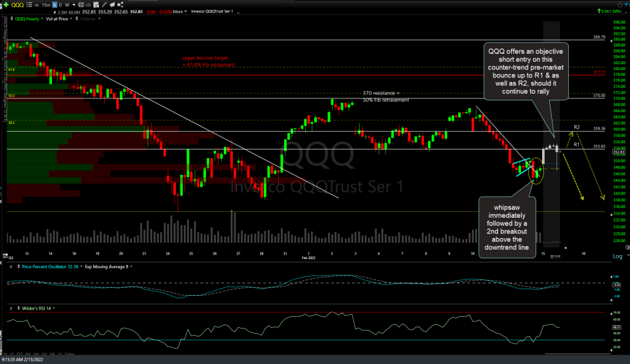Click the green plus add-symbol icon

(x=6, y=5)
